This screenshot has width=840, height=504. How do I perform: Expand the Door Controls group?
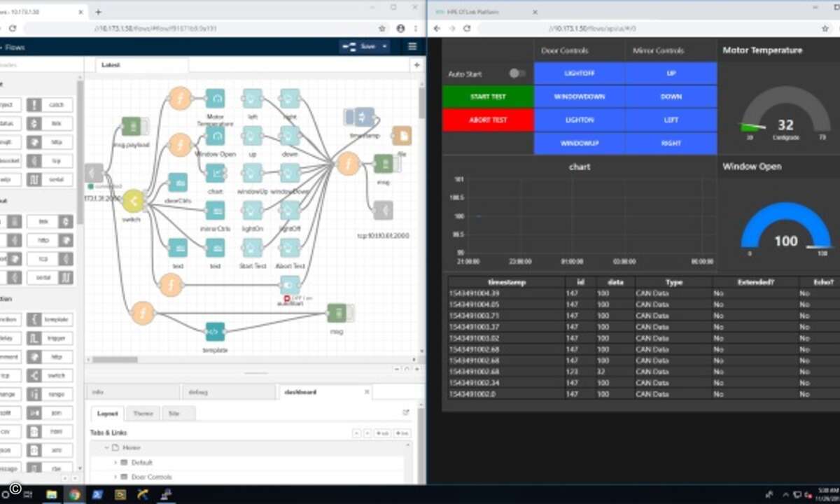coord(115,477)
